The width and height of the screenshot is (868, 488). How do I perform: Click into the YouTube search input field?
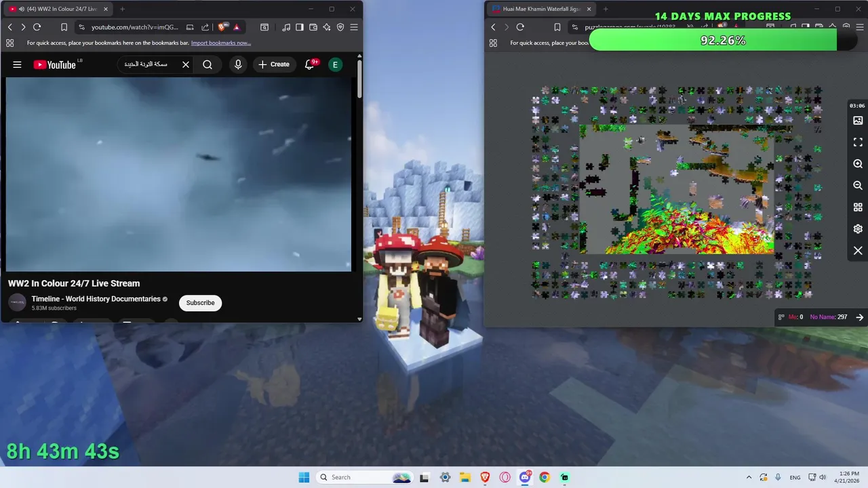(x=148, y=64)
